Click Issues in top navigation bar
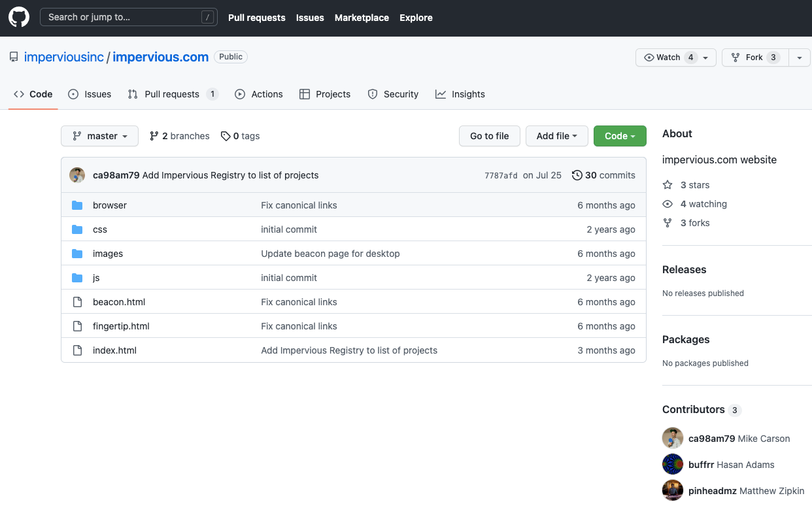This screenshot has height=517, width=812. (310, 18)
